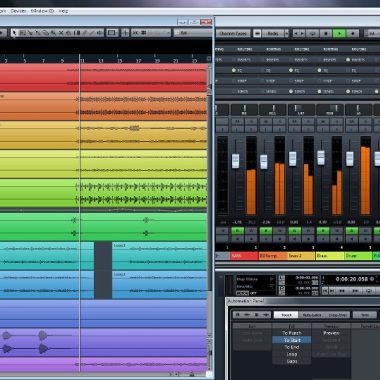The image size is (380, 380).
Task: Toggle the EQ bypass on the third mixer channel
Action: click(291, 70)
